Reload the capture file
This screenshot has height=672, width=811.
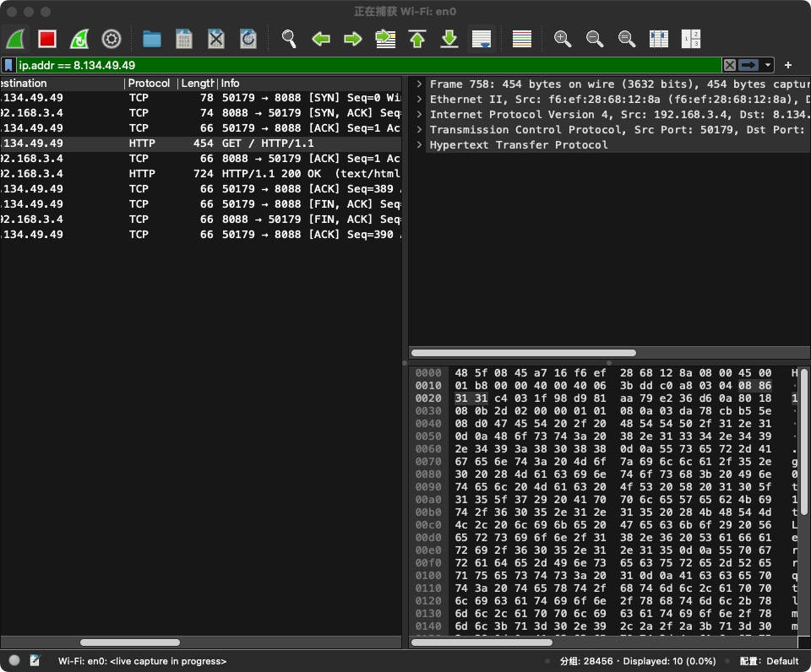point(248,39)
